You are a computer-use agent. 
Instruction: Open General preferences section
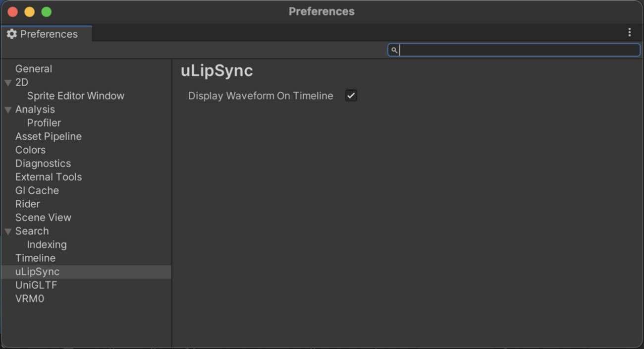coord(34,69)
